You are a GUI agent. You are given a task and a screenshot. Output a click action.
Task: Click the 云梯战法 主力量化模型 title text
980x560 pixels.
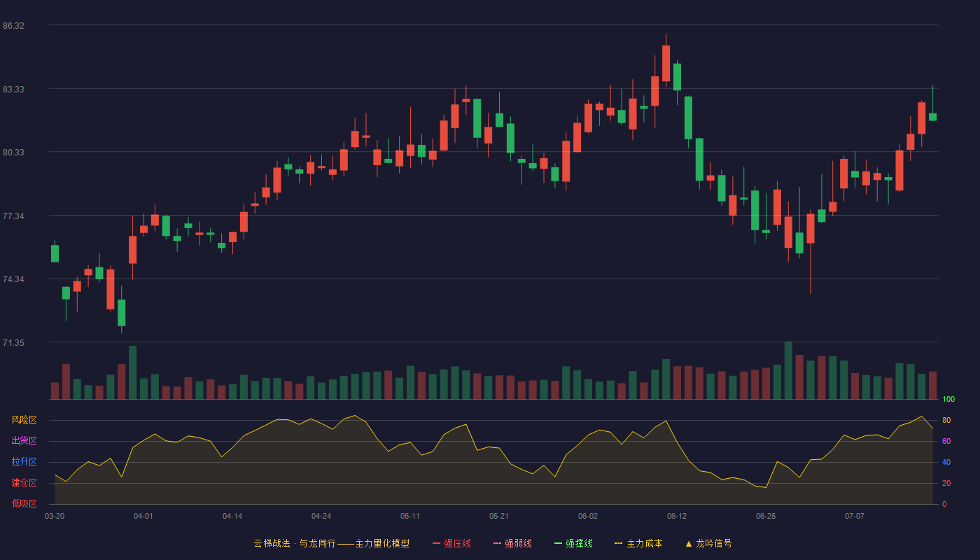pyautogui.click(x=332, y=543)
